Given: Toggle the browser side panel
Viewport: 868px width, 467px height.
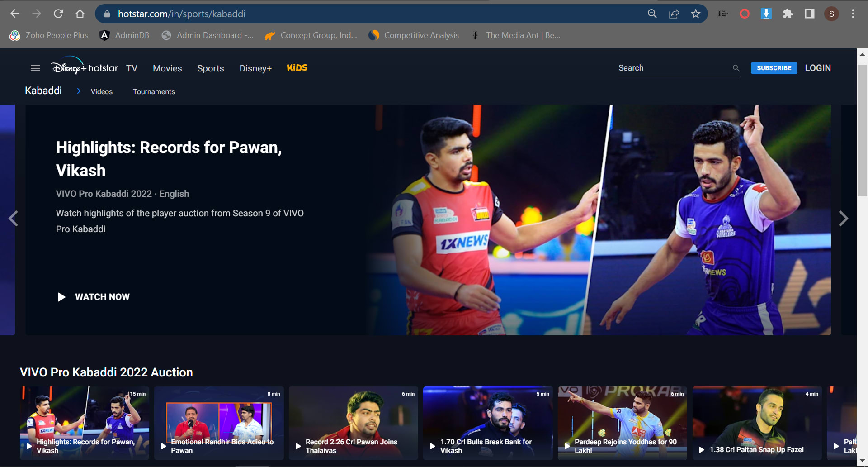Looking at the screenshot, I should click(x=810, y=14).
